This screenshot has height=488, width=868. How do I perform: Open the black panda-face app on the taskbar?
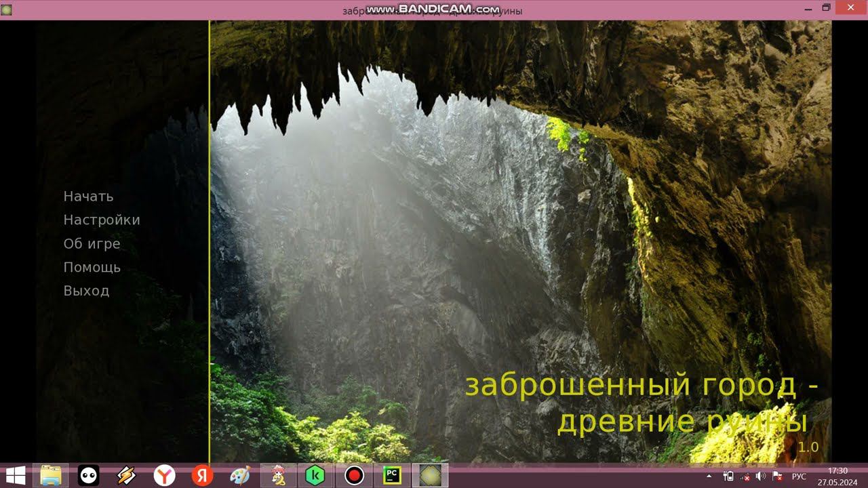88,476
